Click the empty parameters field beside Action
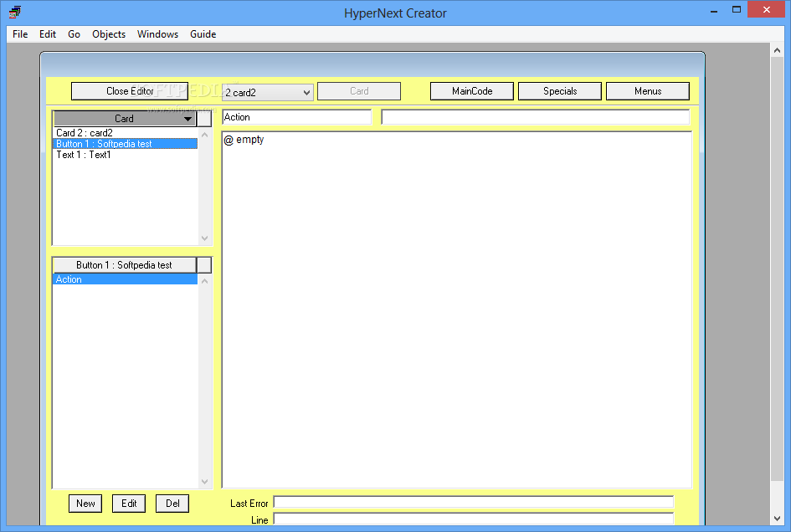791x532 pixels. 535,117
